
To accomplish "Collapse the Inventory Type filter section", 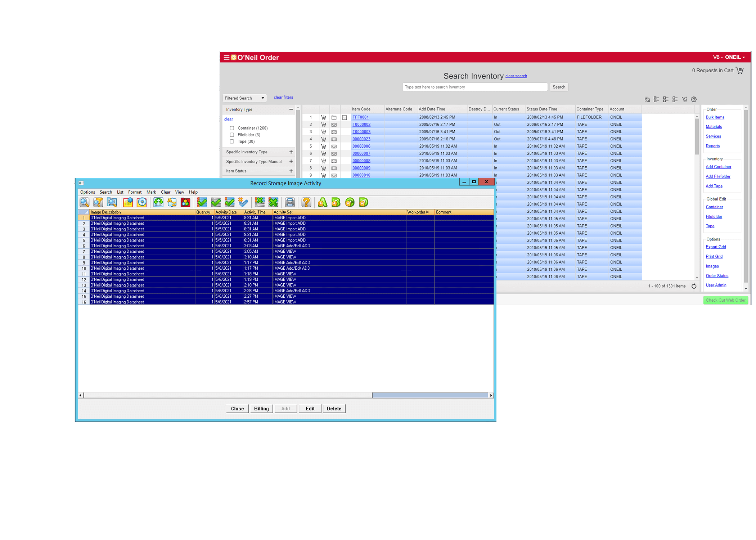I will (x=291, y=109).
